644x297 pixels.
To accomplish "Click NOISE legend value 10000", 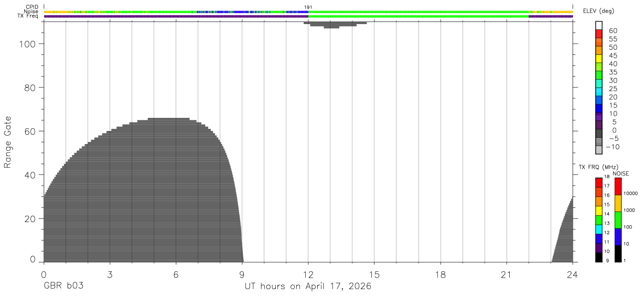I will click(x=630, y=194).
